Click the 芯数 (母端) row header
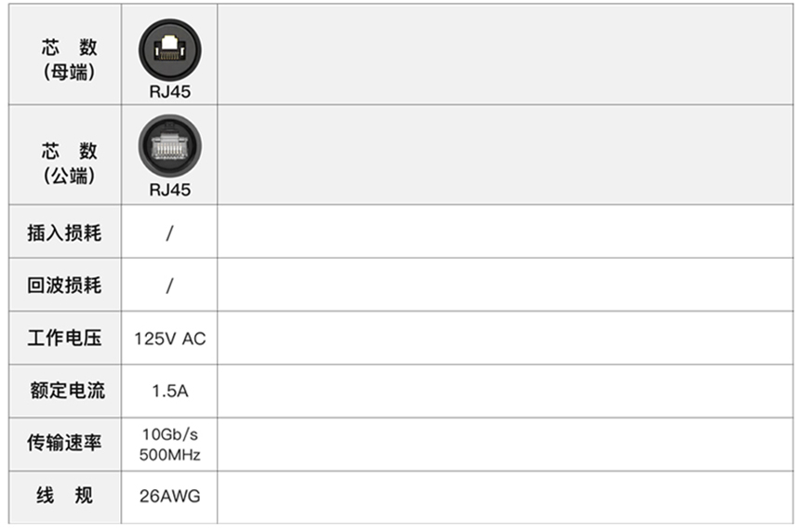Viewport: 800px width, 532px height. [x=65, y=55]
